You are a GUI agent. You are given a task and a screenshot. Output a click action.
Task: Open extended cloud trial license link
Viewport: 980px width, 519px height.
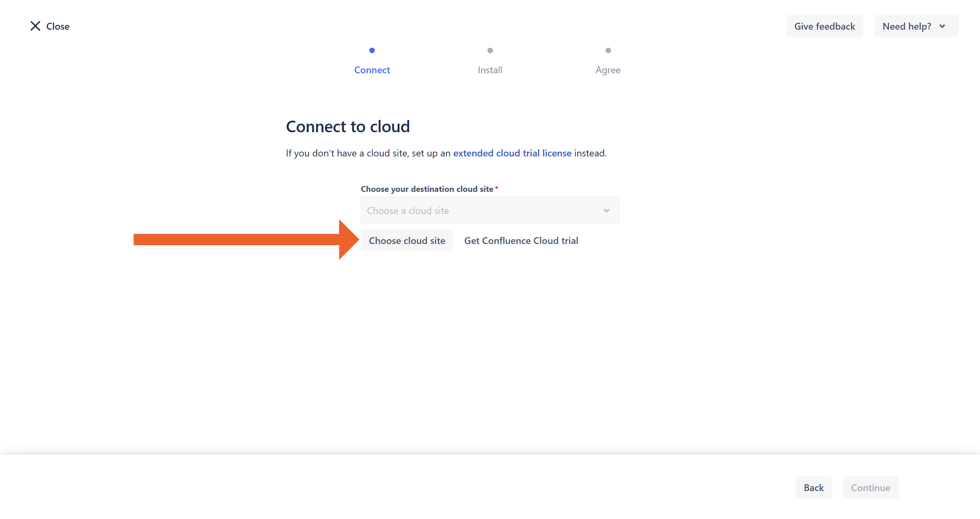pos(512,153)
